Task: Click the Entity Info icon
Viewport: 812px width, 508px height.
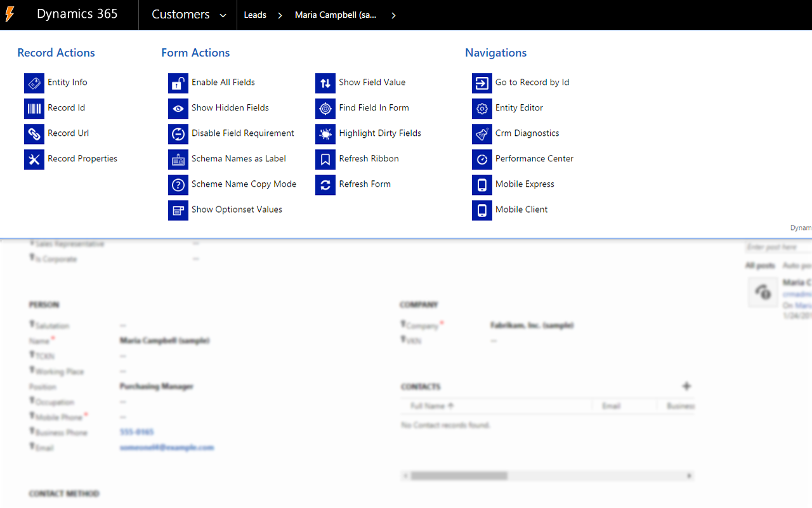Action: click(34, 83)
